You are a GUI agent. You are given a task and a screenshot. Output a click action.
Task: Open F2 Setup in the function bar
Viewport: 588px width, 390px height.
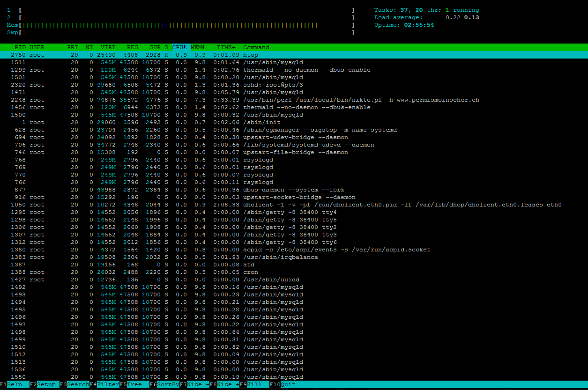(x=45, y=385)
